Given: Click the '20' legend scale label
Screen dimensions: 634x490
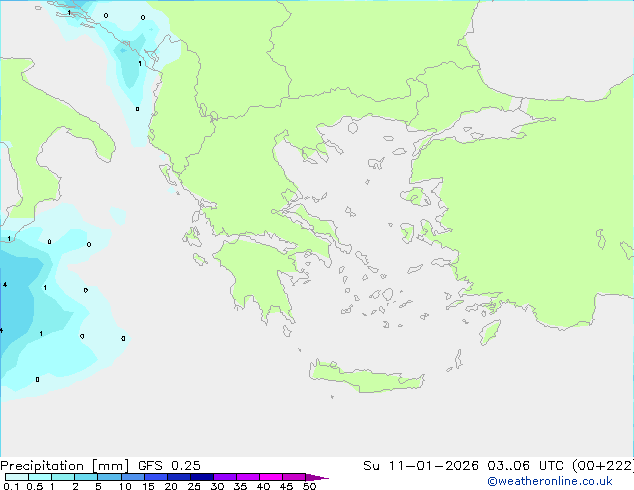Looking at the screenshot, I should coord(171,486).
